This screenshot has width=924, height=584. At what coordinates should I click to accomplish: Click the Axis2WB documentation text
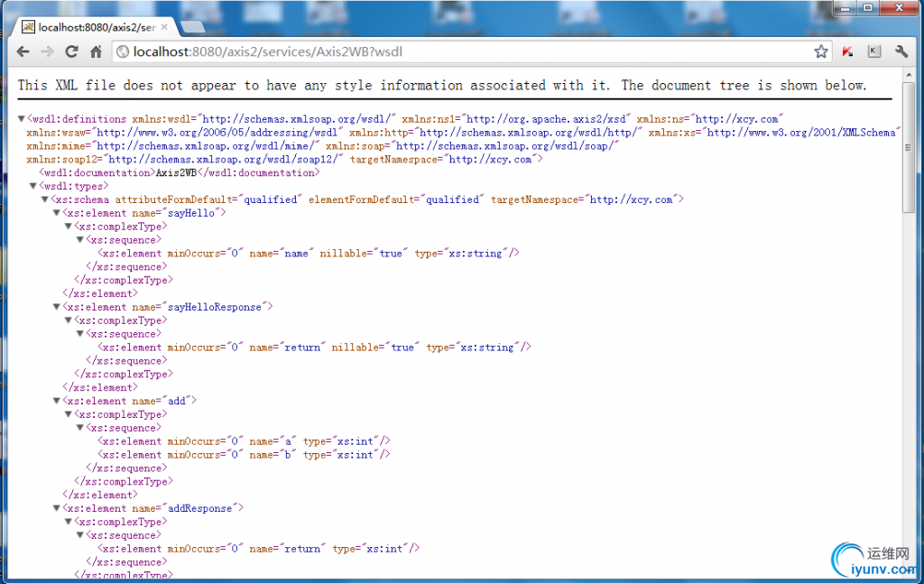coord(176,172)
